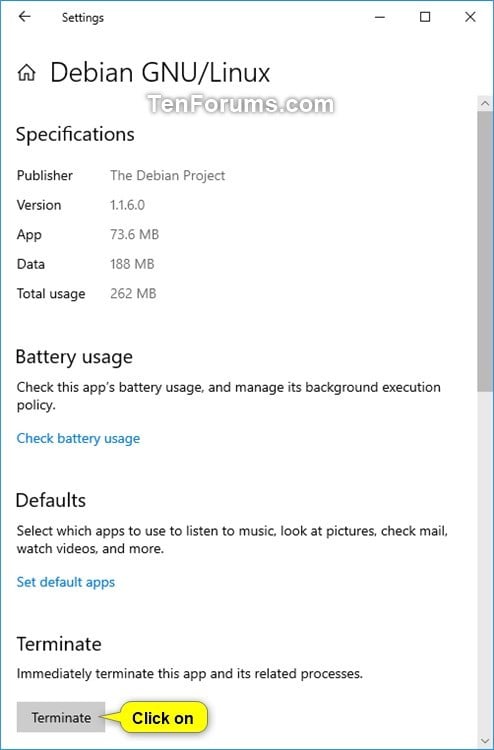Click the empty scrollbar track below the thumb
Image resolution: width=494 pixels, height=750 pixels.
484,563
